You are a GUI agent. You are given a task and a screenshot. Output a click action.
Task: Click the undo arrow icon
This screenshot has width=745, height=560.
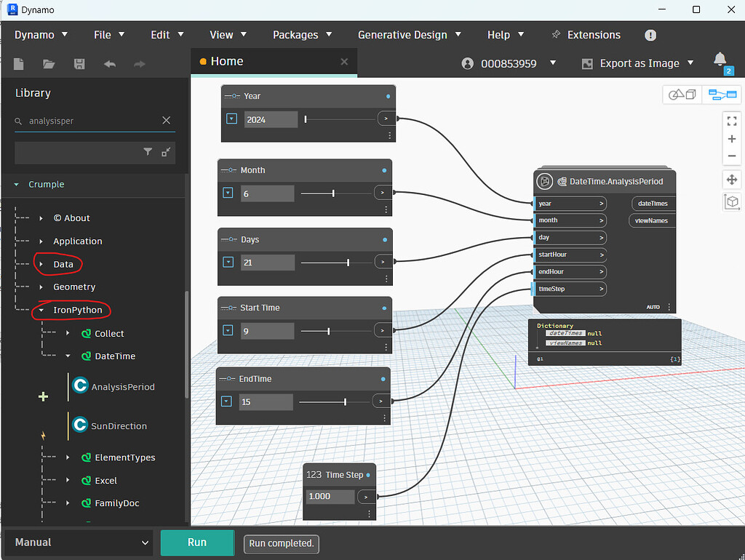109,63
